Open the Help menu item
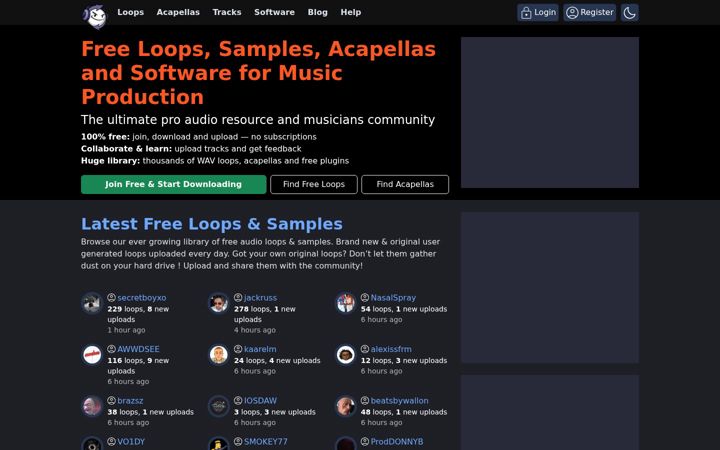 point(351,12)
